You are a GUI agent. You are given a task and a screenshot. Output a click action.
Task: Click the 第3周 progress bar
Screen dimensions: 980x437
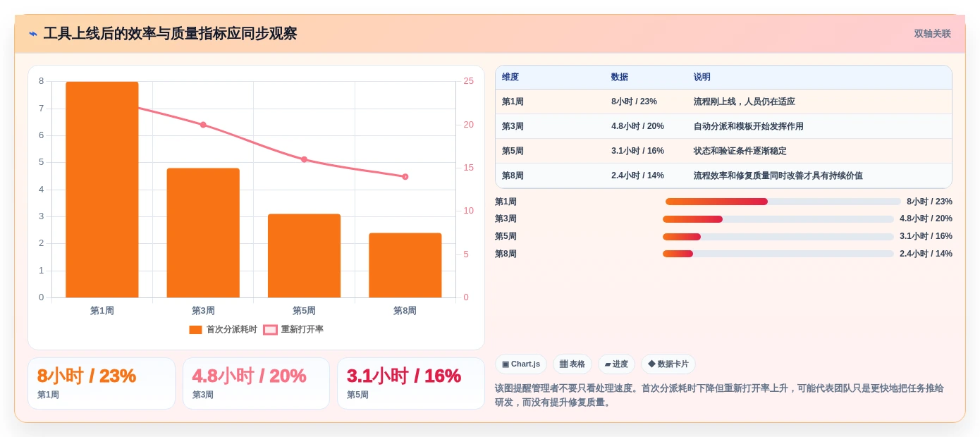coord(778,219)
